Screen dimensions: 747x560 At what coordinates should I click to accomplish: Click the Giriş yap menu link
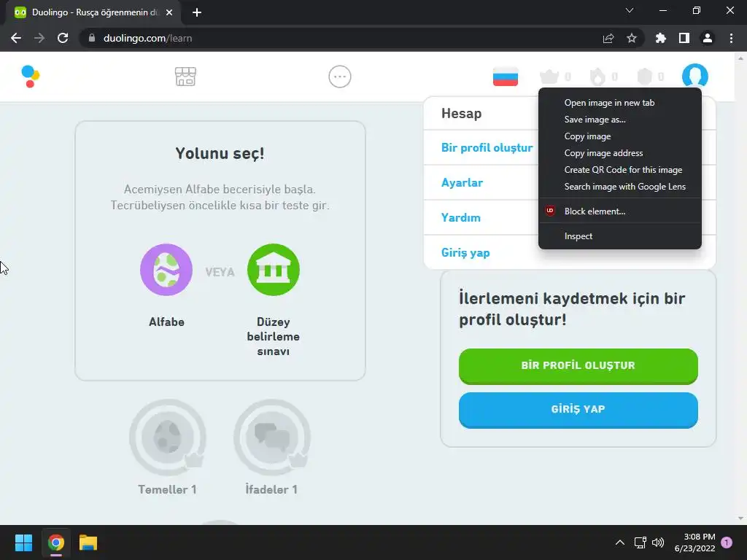(465, 252)
